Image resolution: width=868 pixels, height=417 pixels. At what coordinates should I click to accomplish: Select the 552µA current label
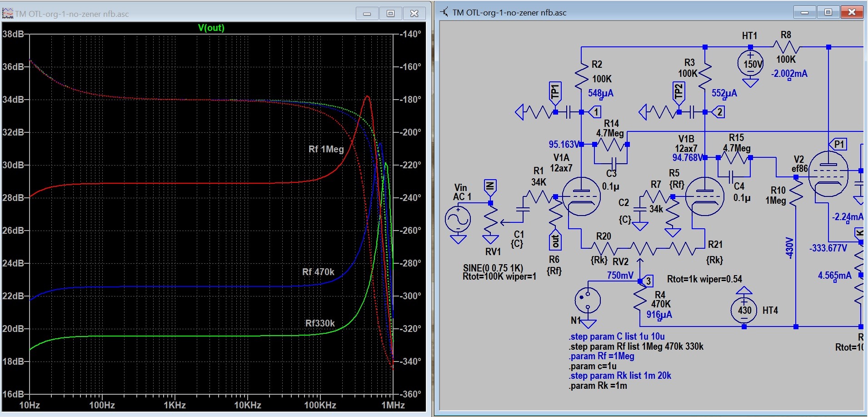tap(724, 93)
